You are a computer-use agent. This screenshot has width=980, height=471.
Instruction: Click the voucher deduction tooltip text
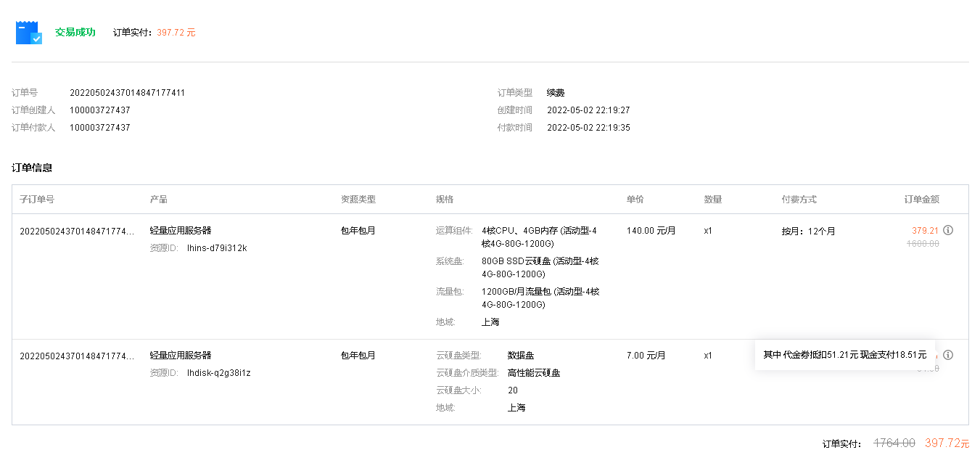(x=845, y=355)
